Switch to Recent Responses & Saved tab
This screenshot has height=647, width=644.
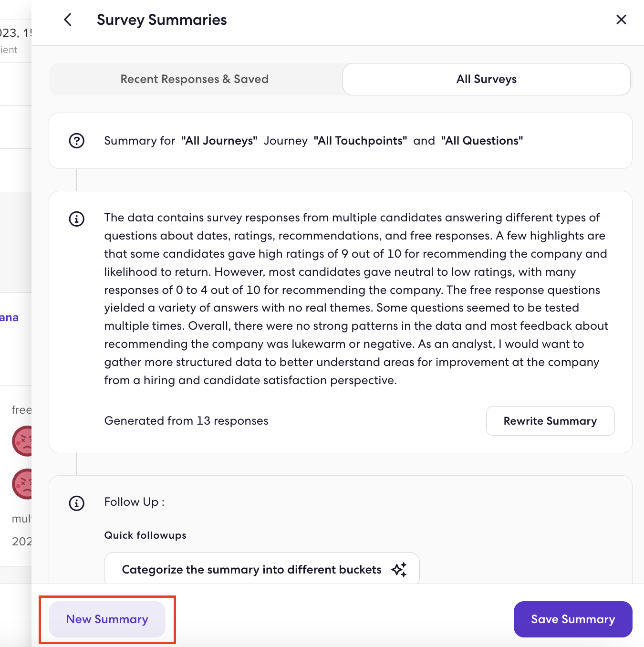click(195, 79)
